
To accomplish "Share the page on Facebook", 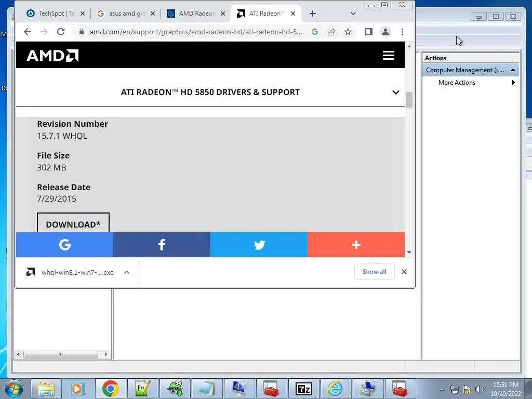I will 162,245.
